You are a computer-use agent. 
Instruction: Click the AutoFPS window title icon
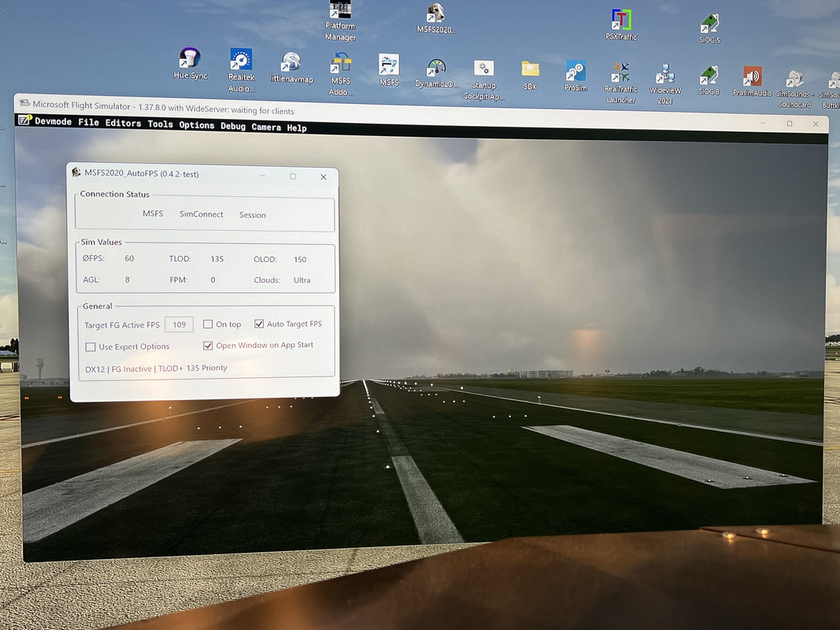coord(76,172)
